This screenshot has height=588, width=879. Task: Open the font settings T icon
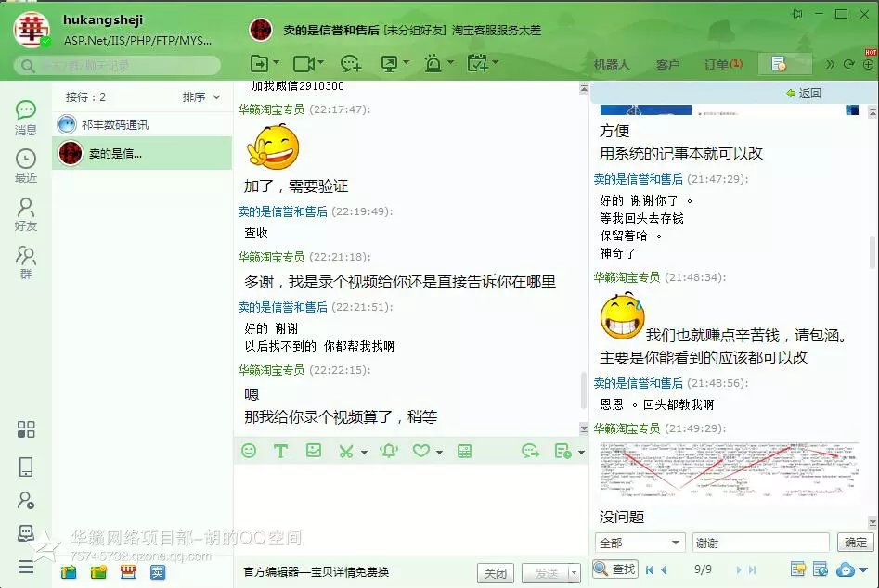coord(281,451)
